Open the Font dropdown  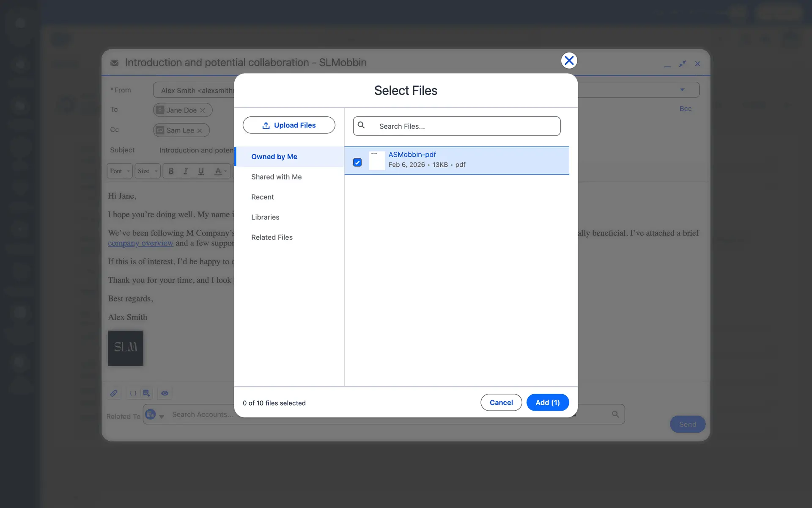[120, 171]
